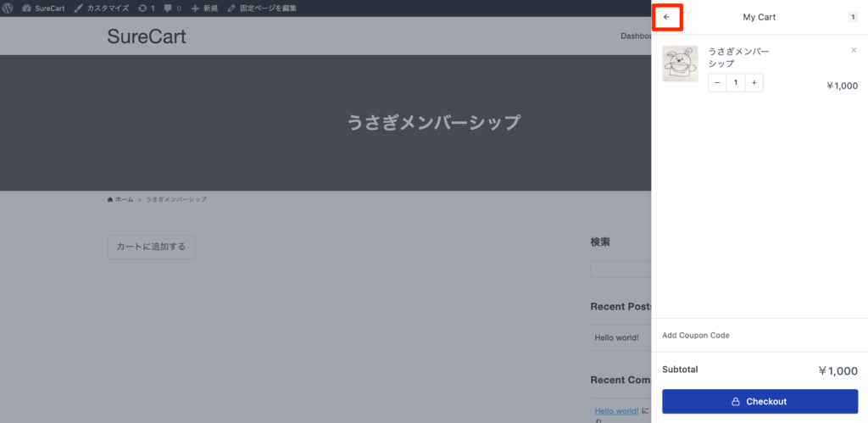Open the 新規 menu in the admin bar
The image size is (868, 423).
[204, 8]
